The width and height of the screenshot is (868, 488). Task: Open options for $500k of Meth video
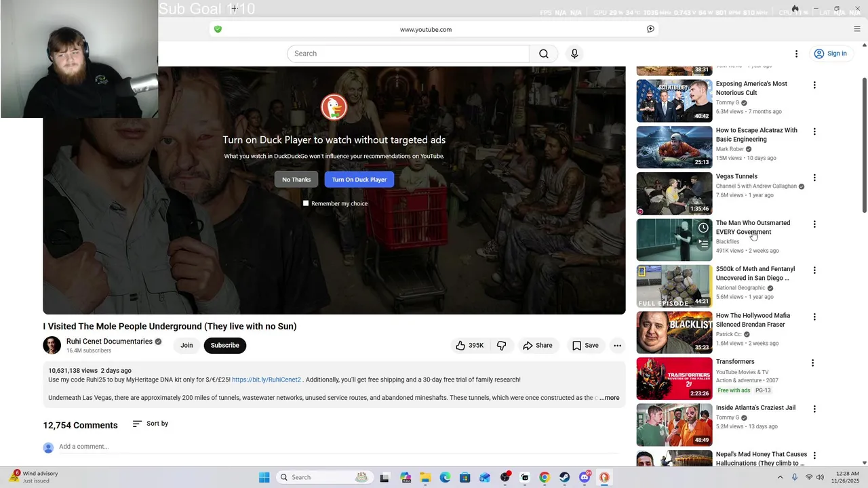point(814,270)
